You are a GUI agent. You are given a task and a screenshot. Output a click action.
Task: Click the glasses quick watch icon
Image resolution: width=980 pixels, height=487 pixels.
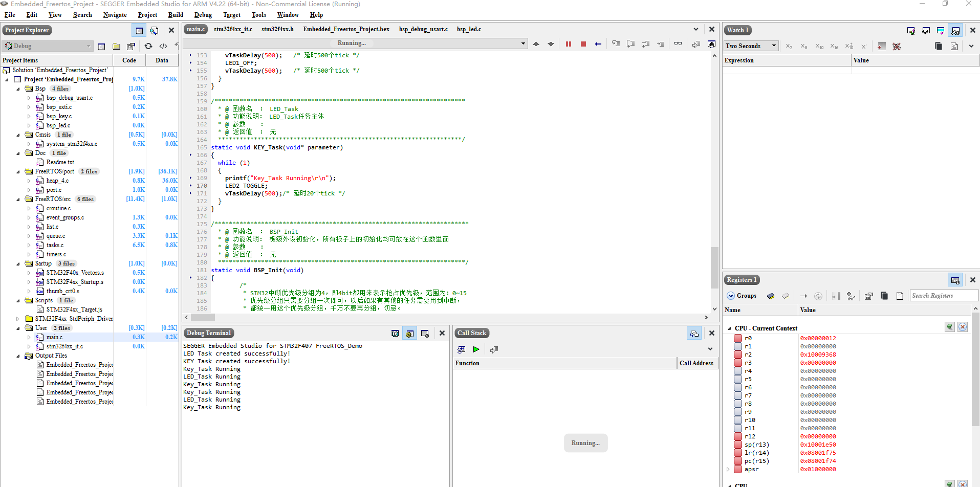[x=678, y=44]
